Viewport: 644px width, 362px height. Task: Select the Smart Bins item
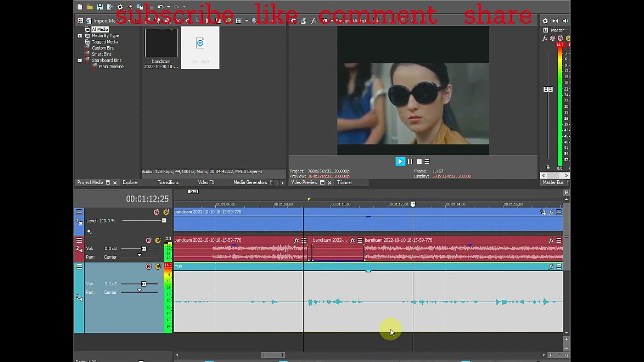(x=101, y=54)
